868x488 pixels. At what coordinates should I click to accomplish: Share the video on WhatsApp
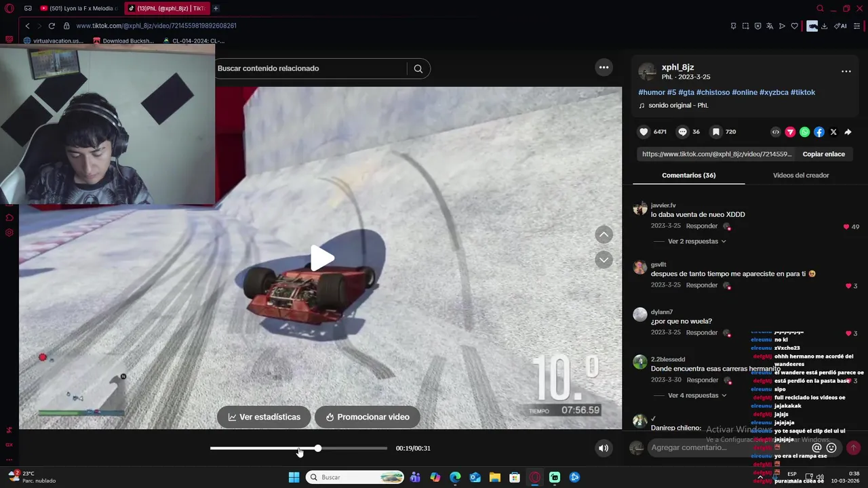pos(804,132)
